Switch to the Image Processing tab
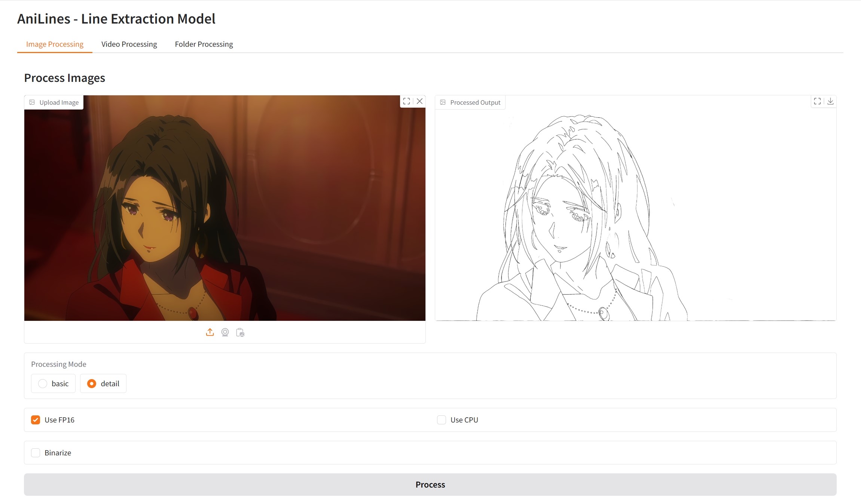Image resolution: width=861 pixels, height=504 pixels. 55,44
